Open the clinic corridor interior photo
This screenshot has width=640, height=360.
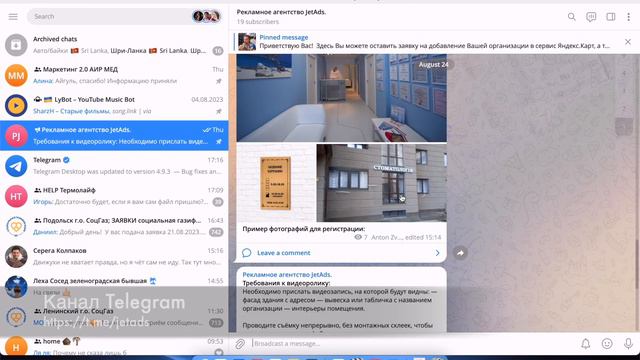point(342,98)
